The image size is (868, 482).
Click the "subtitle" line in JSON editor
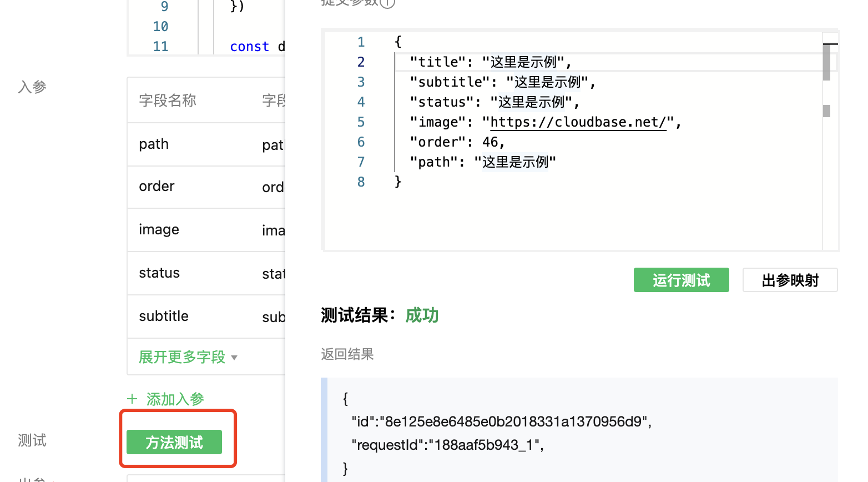point(503,82)
